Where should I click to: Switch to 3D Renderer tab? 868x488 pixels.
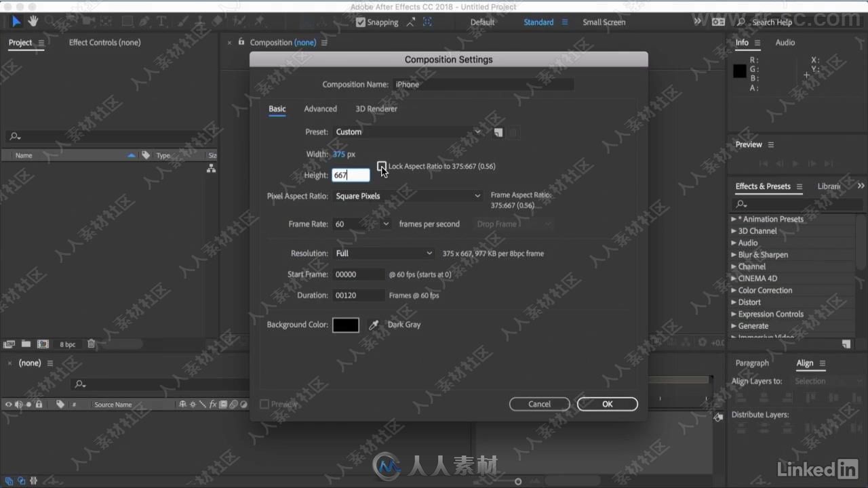pos(376,108)
